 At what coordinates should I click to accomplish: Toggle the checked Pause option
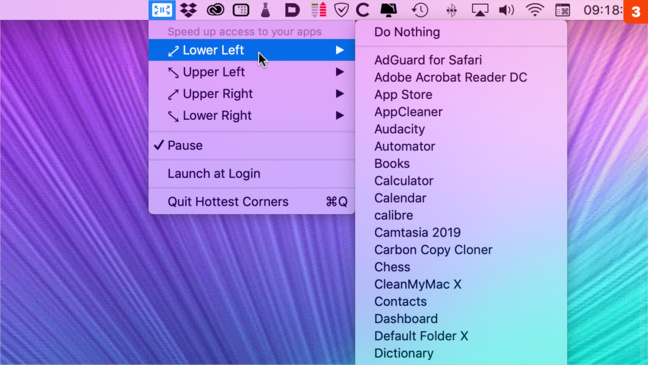pyautogui.click(x=252, y=146)
